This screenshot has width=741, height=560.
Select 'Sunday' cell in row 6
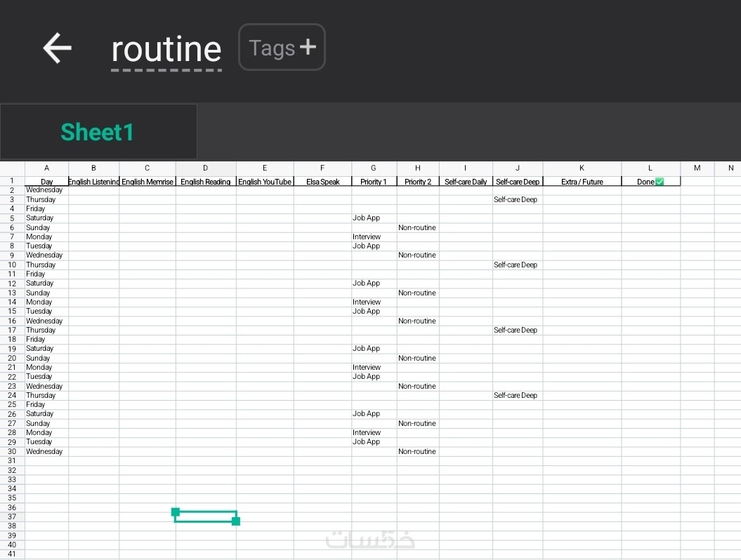pos(47,227)
